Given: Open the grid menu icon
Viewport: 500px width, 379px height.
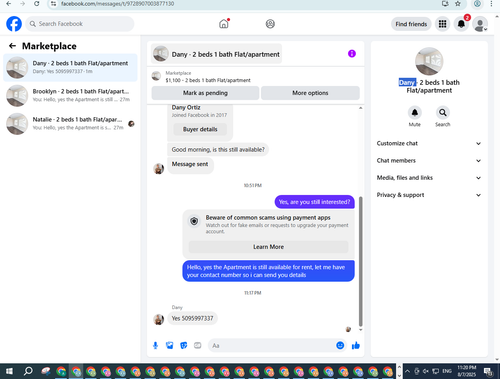Looking at the screenshot, I should click(442, 24).
